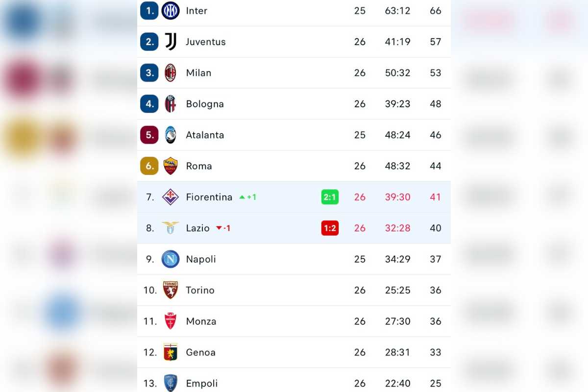This screenshot has height=392, width=588.
Task: Click the Fiorentina purple crest
Action: (x=171, y=197)
